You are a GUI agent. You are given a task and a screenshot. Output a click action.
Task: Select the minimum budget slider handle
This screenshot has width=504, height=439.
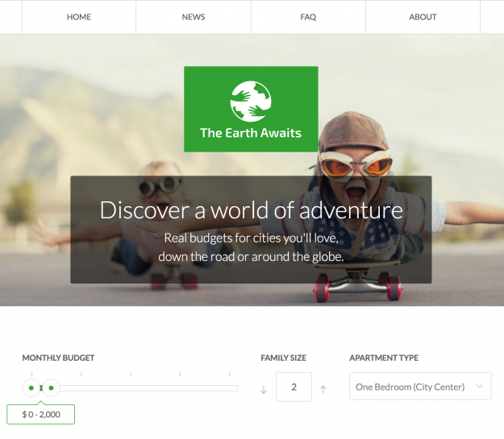click(x=31, y=388)
